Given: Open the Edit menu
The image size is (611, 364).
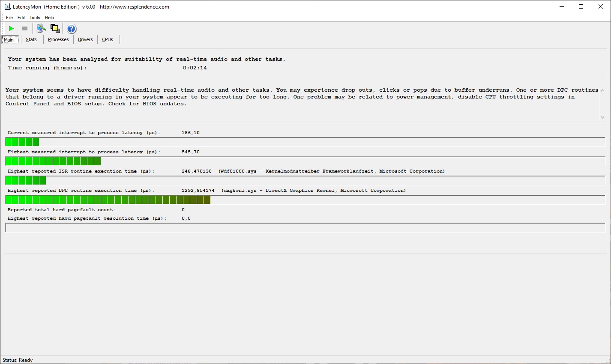Looking at the screenshot, I should pos(21,18).
